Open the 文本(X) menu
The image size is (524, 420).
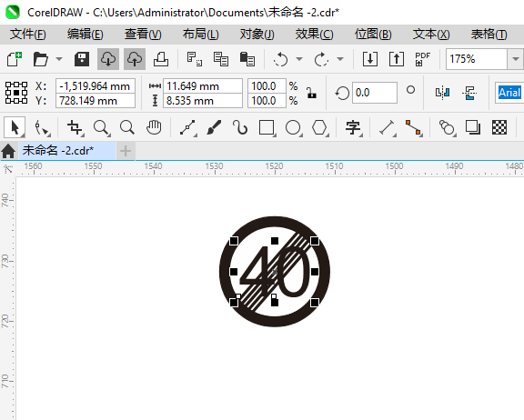click(x=431, y=34)
